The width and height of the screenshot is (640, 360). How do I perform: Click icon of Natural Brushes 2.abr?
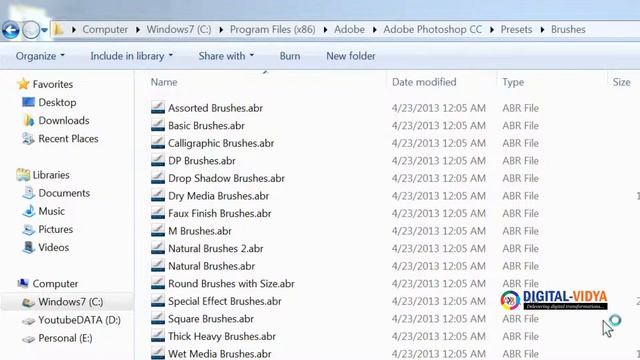click(158, 248)
